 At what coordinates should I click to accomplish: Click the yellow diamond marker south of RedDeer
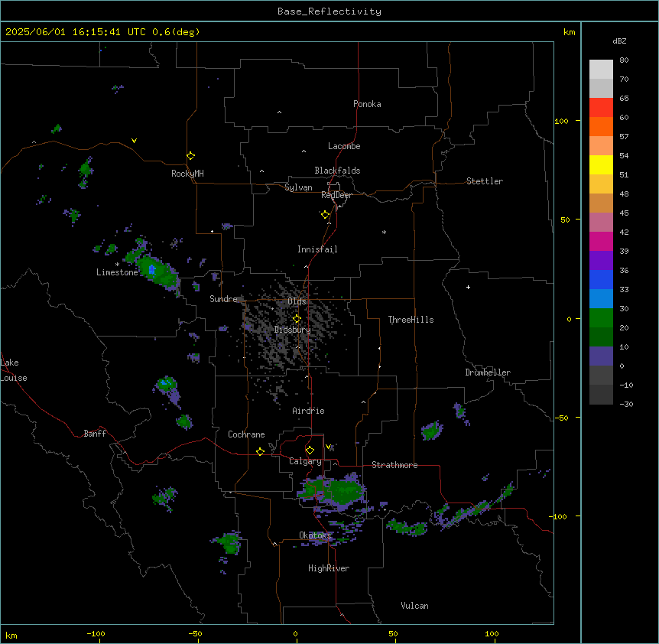[x=325, y=215]
